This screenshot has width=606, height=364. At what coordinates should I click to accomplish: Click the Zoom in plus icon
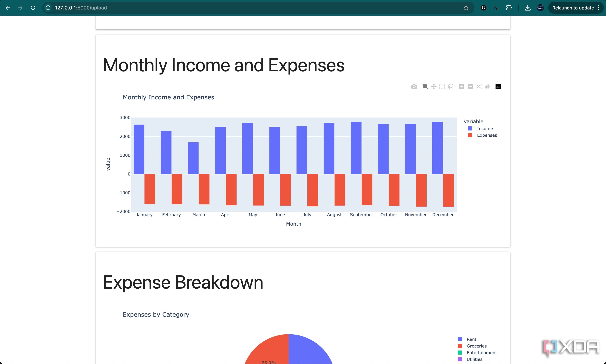point(462,87)
